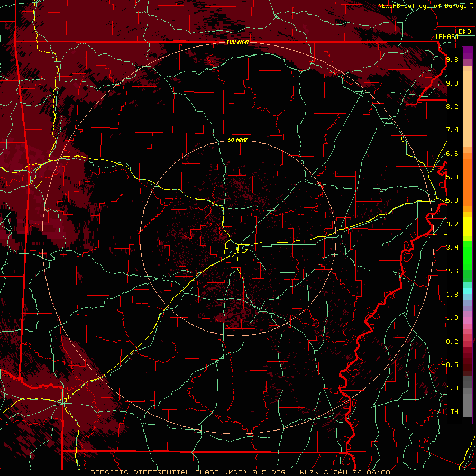Click the [PHAS] label near the legend

coord(447,36)
